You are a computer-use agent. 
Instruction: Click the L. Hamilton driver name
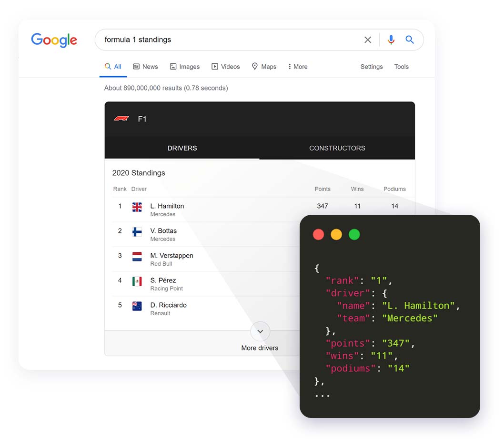tap(167, 206)
